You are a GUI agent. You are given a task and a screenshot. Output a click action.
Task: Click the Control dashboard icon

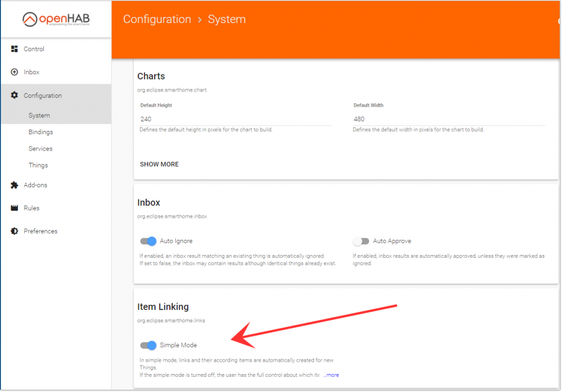coord(15,49)
